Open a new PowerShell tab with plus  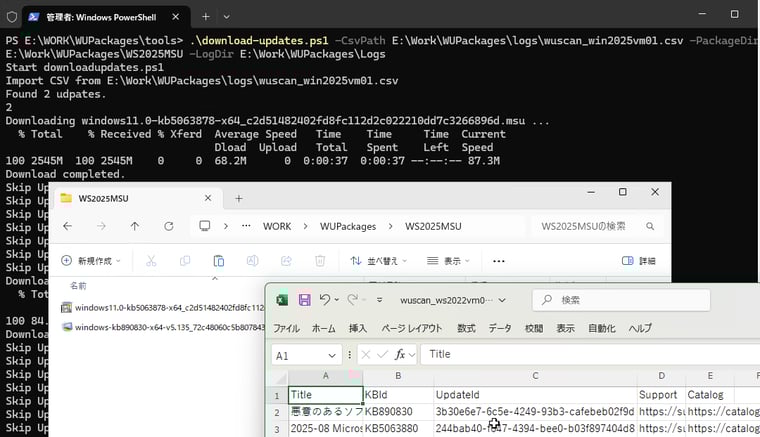pyautogui.click(x=206, y=16)
